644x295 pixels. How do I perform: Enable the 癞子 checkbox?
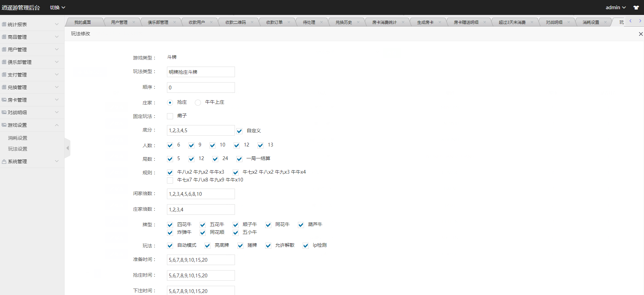(170, 116)
